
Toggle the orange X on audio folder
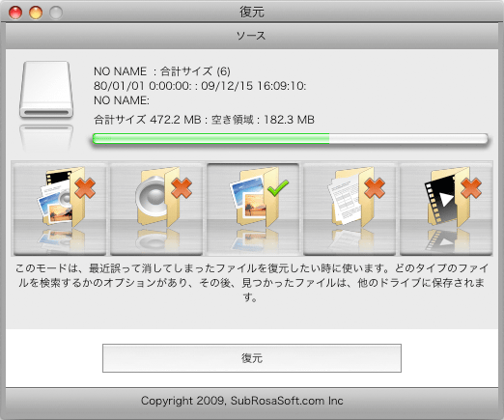point(182,188)
